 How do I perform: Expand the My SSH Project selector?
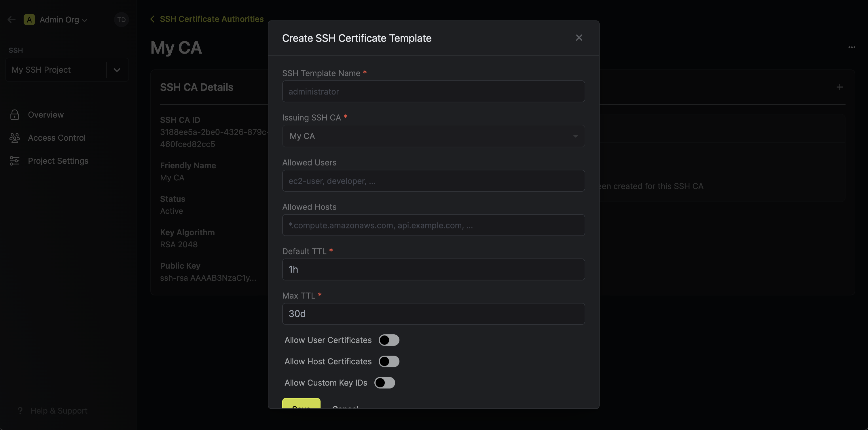tap(117, 70)
